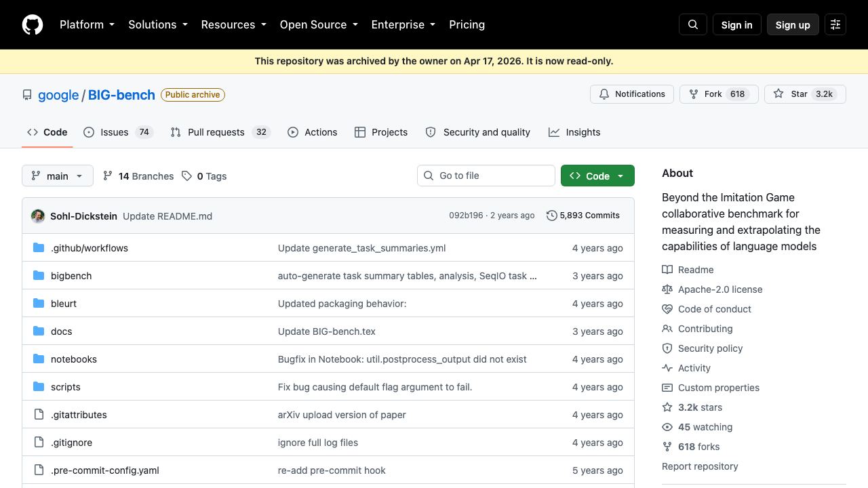This screenshot has height=488, width=868.
Task: Click the pulse icon beside Activity
Action: 667,368
